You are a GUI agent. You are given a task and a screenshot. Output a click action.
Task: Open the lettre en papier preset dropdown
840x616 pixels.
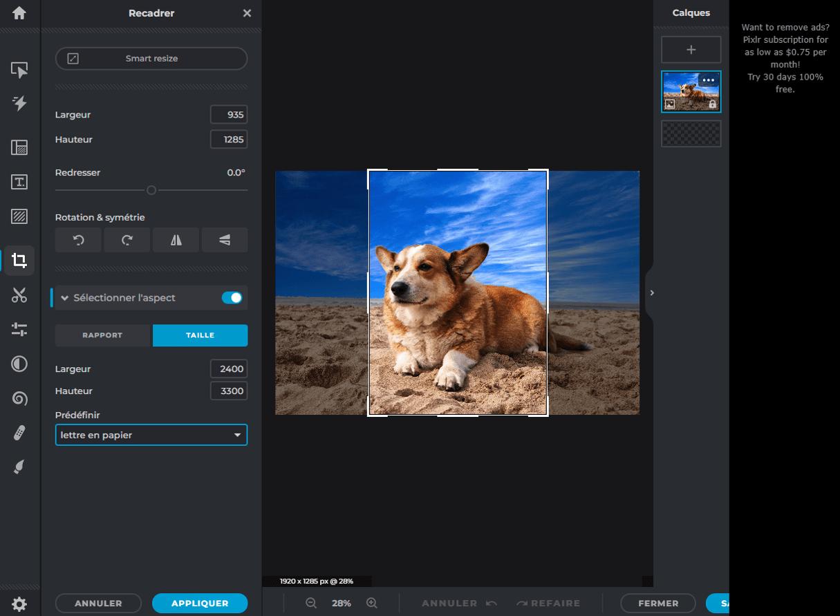coord(151,435)
